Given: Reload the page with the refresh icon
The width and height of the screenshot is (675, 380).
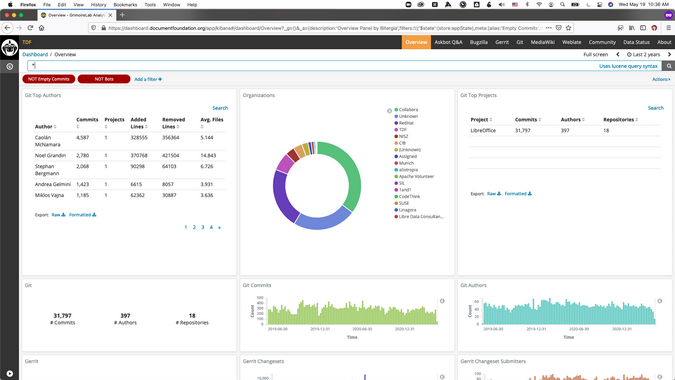Looking at the screenshot, I should coord(30,28).
